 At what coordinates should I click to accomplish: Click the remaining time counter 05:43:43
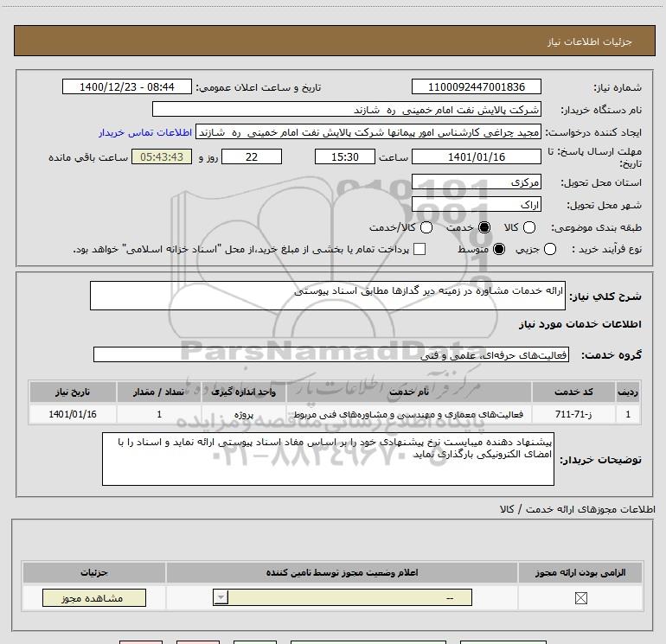162,156
